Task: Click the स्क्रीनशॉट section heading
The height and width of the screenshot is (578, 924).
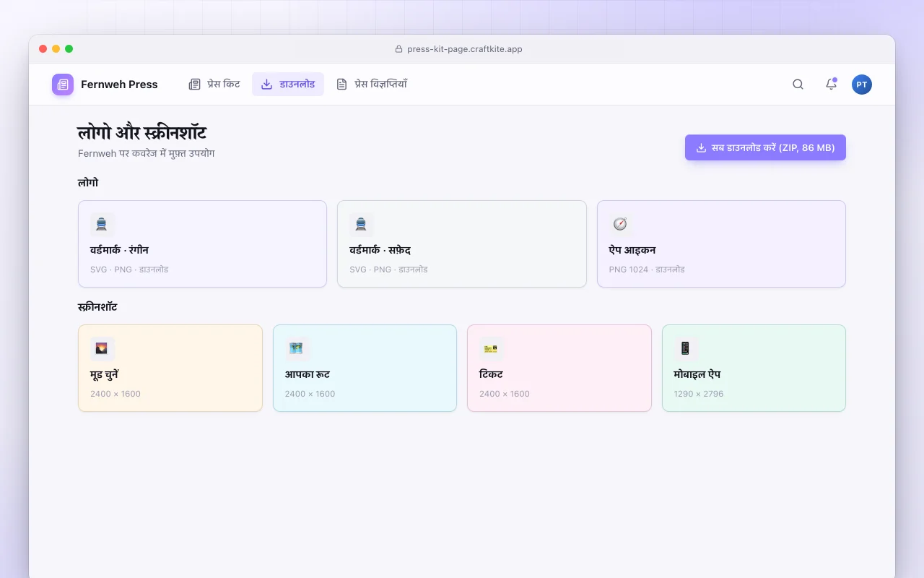Action: (97, 307)
